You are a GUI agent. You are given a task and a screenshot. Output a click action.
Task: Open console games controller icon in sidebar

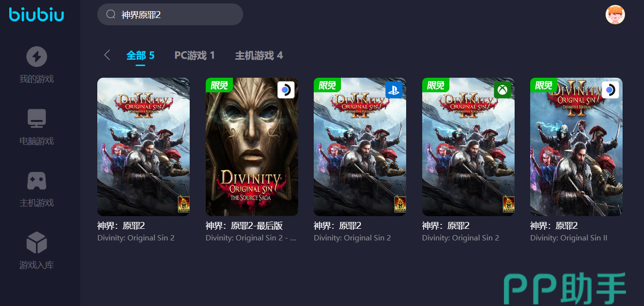coord(36,181)
